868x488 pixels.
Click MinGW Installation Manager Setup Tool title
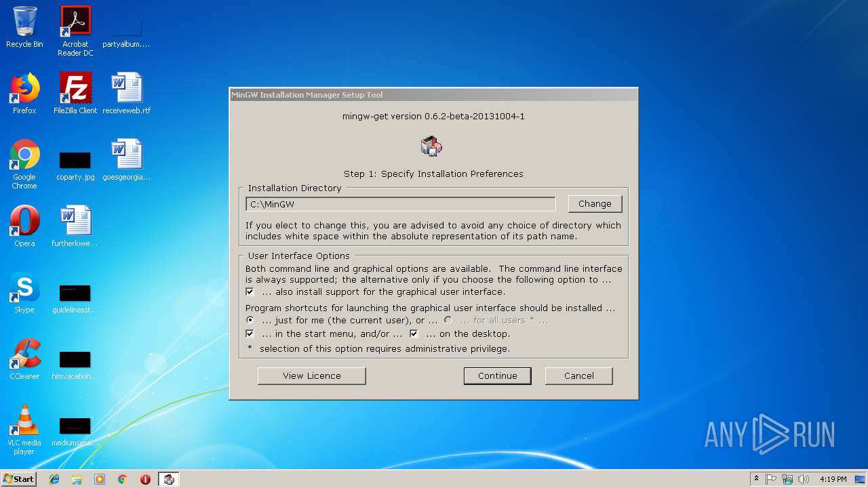(307, 95)
